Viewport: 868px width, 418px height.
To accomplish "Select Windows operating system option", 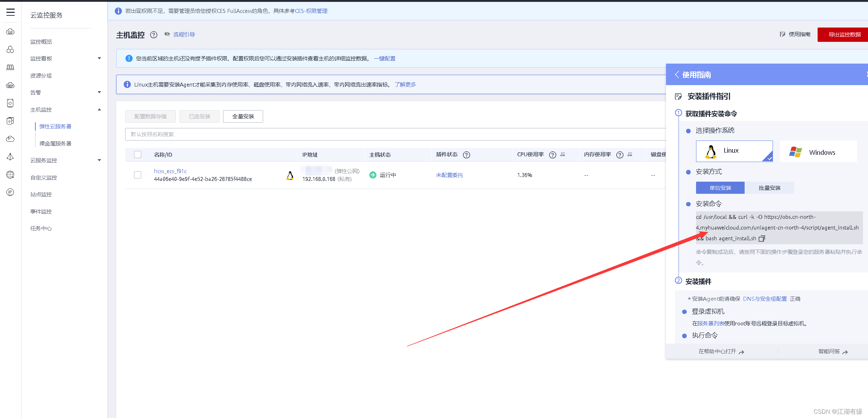I will coord(818,152).
